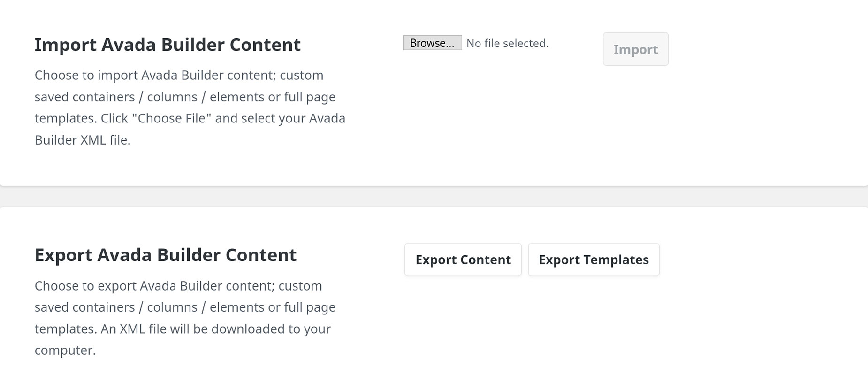The height and width of the screenshot is (390, 868).
Task: Click the "No file selected." label
Action: coord(507,43)
